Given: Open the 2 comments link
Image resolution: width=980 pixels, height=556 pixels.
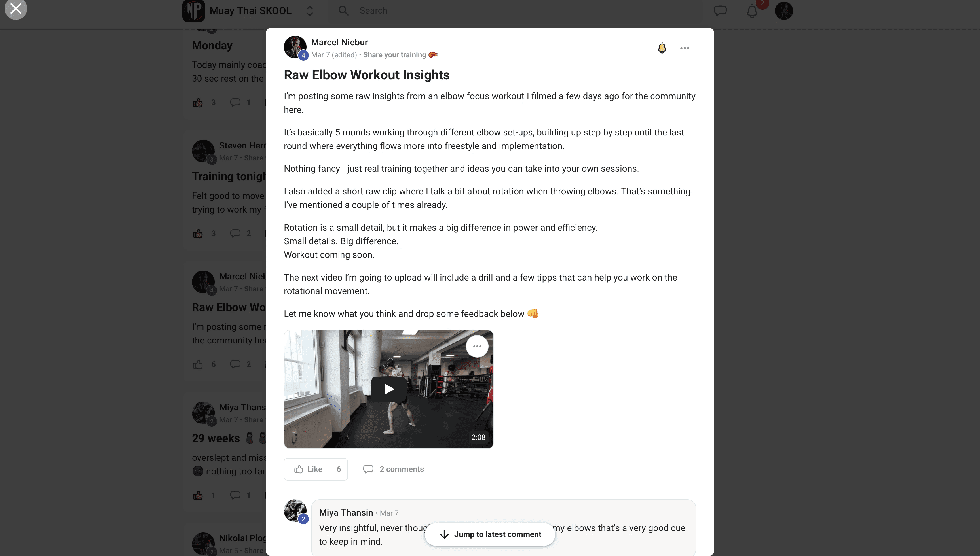Looking at the screenshot, I should [393, 469].
